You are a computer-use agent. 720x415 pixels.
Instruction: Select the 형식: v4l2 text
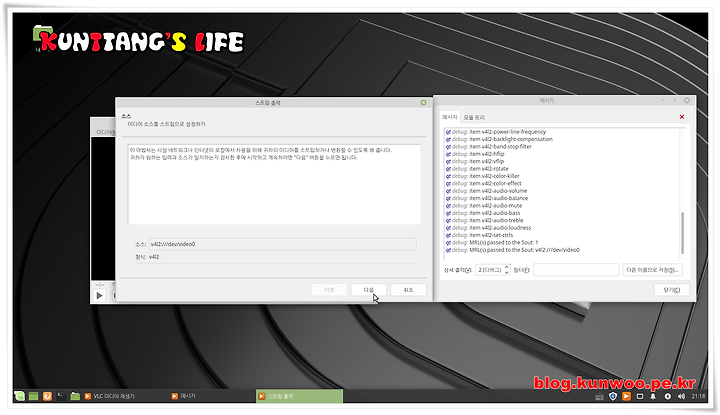click(x=147, y=257)
